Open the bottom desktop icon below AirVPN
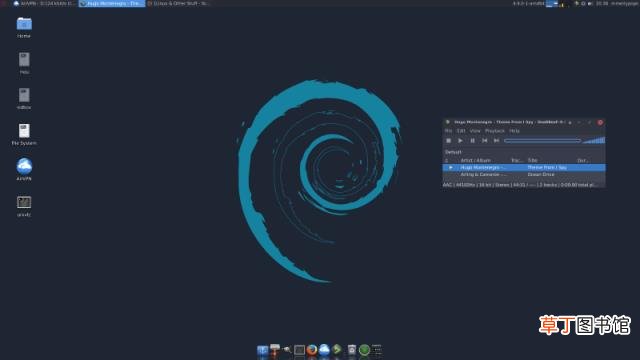 (24, 202)
